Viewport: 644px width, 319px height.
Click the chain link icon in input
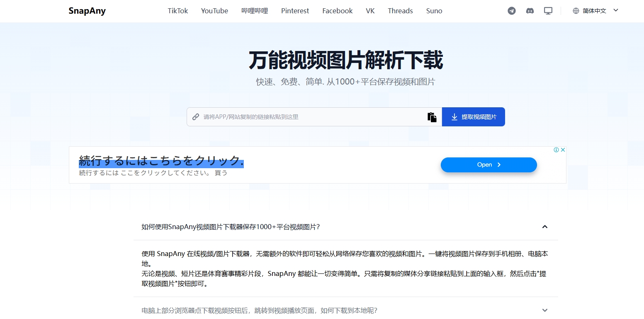(196, 117)
